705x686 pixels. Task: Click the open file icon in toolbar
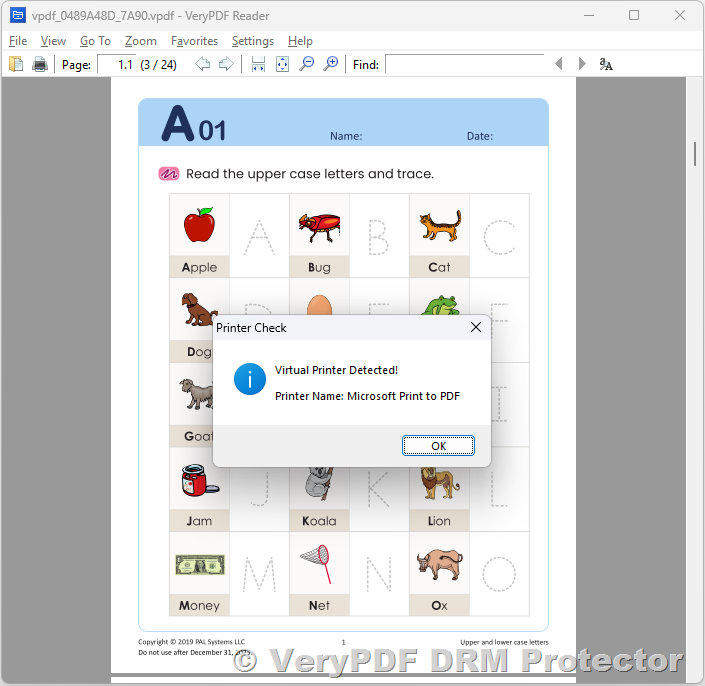pos(16,64)
